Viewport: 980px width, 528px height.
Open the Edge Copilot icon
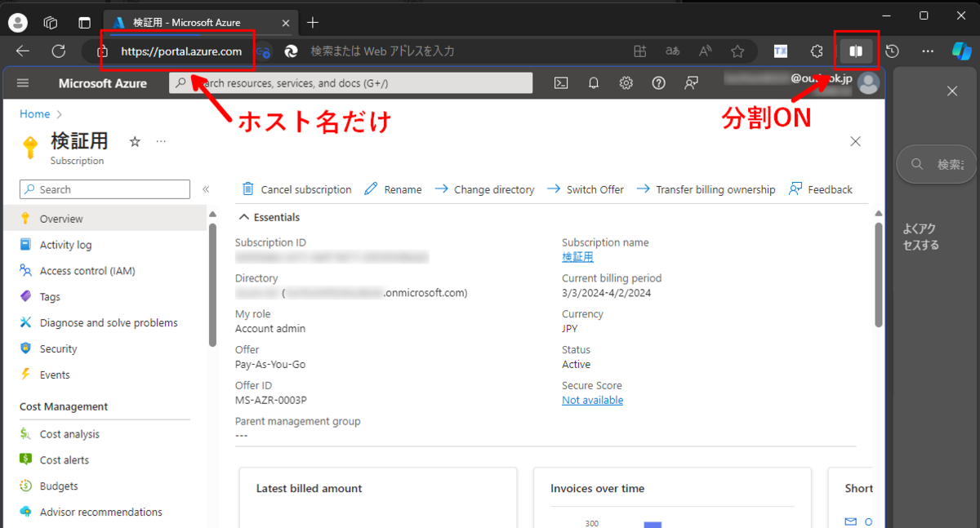(961, 51)
